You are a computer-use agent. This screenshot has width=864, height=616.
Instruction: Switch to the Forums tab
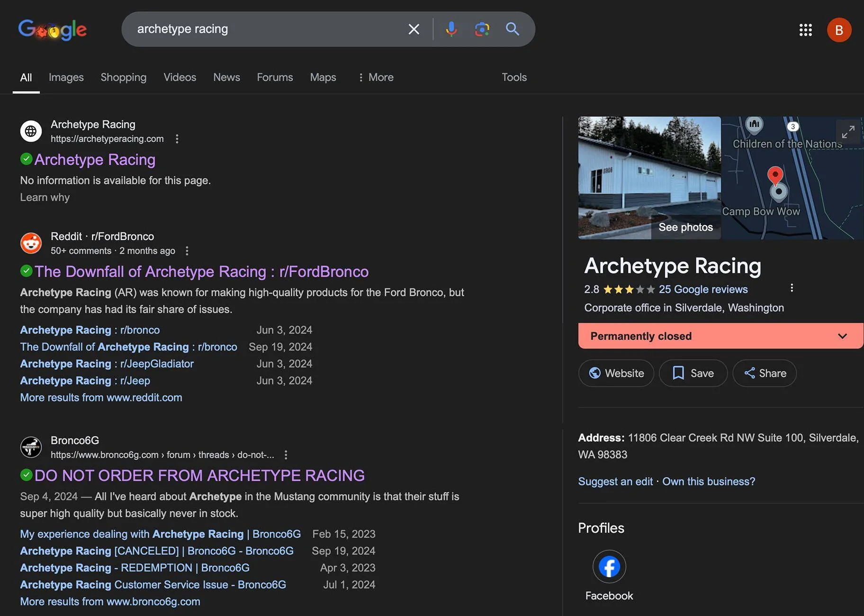click(x=275, y=77)
